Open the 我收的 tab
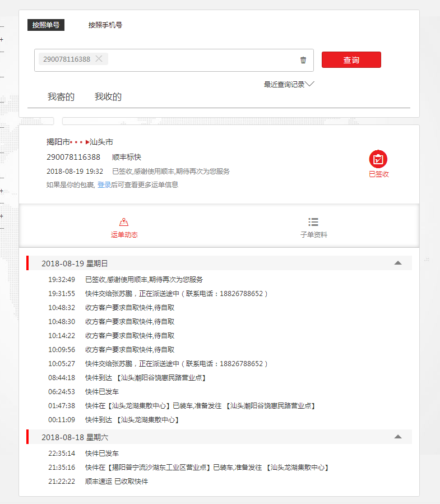The height and width of the screenshot is (504, 440). 108,97
